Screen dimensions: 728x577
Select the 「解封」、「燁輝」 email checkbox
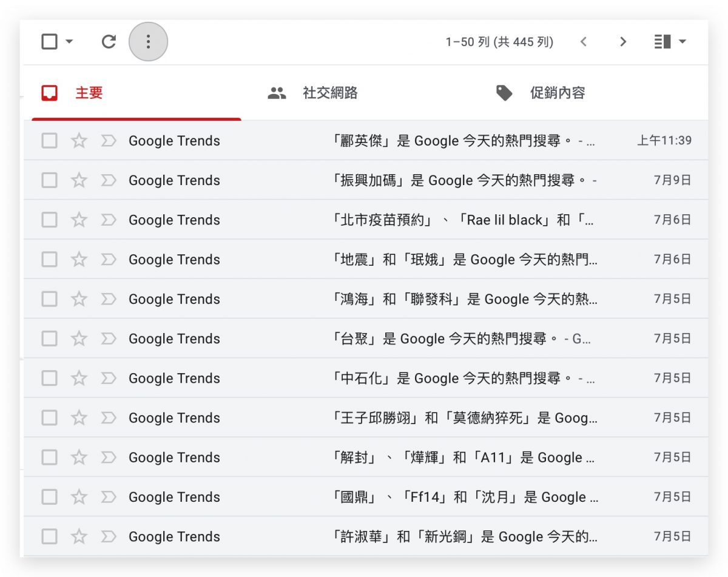[49, 457]
